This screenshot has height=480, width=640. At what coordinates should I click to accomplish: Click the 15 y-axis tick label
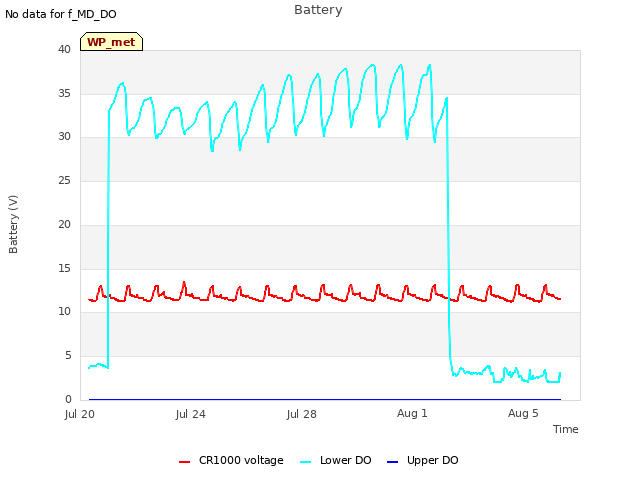(x=64, y=268)
